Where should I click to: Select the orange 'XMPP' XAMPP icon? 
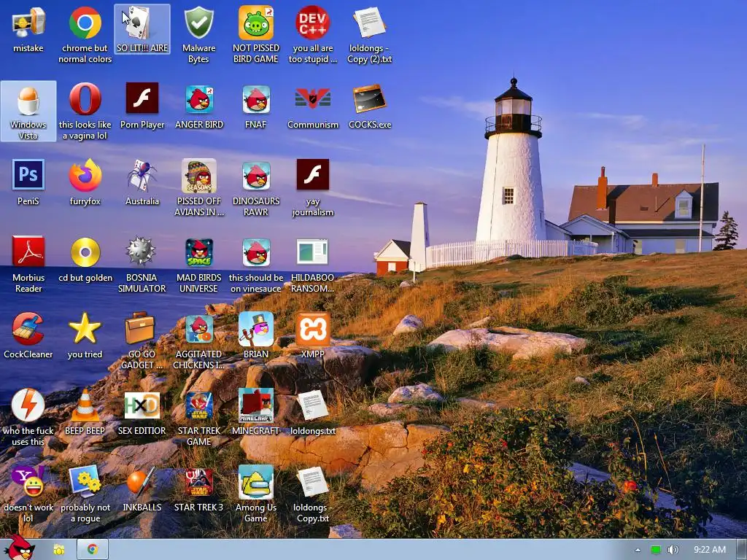(313, 335)
